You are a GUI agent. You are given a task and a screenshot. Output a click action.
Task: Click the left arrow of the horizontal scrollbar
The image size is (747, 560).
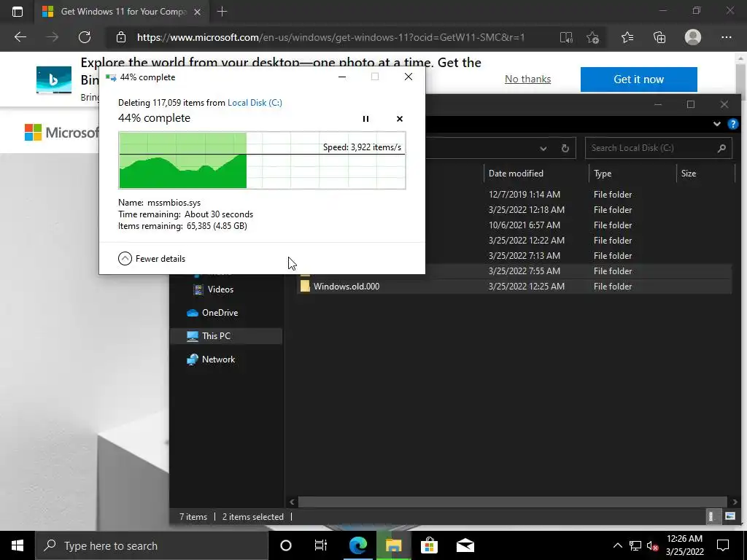(x=292, y=502)
